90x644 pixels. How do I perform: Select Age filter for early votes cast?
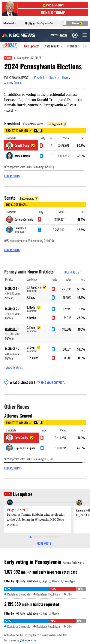point(43,581)
